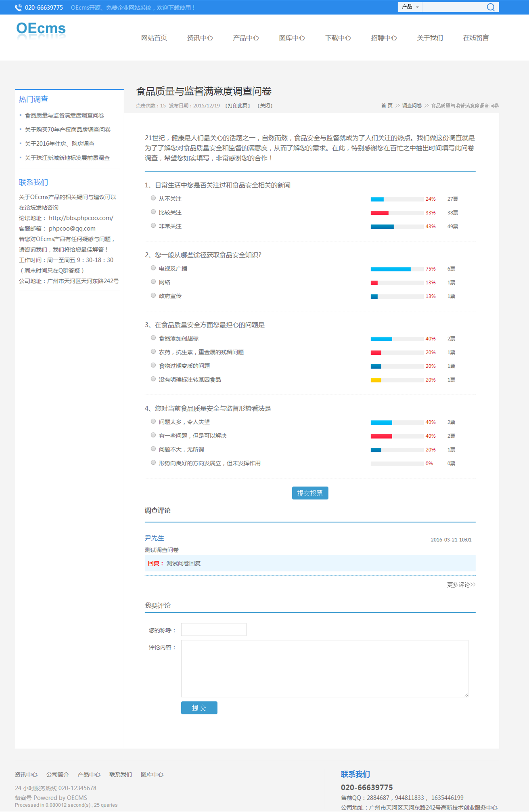Click the 评论内容 textarea
Image resolution: width=529 pixels, height=812 pixels.
pyautogui.click(x=324, y=669)
